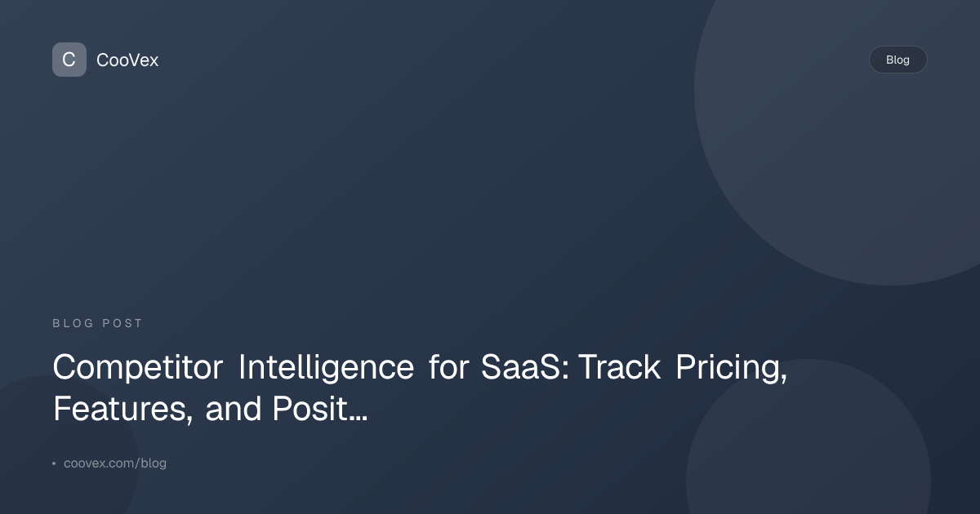Open the CooVex brand name link
Viewport: 980px width, 514px height.
127,60
